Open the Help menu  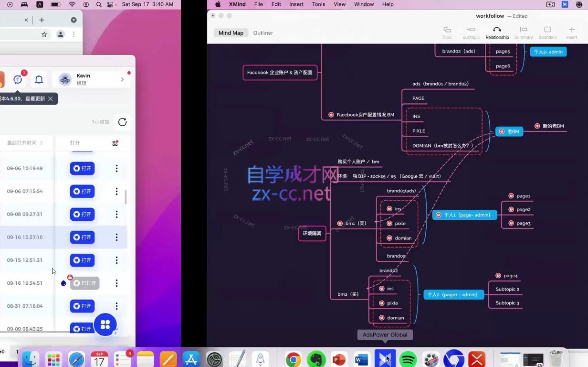click(x=388, y=4)
